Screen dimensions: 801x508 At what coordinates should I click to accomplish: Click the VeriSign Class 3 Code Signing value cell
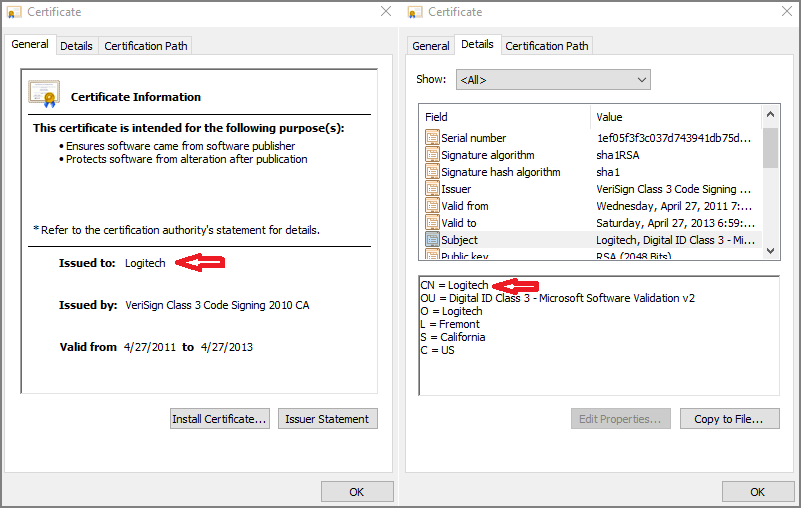tap(673, 189)
